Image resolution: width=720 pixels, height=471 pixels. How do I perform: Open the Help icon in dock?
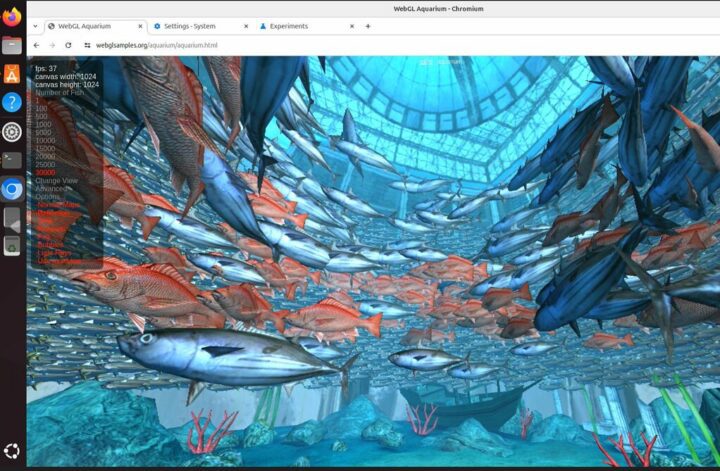12,102
